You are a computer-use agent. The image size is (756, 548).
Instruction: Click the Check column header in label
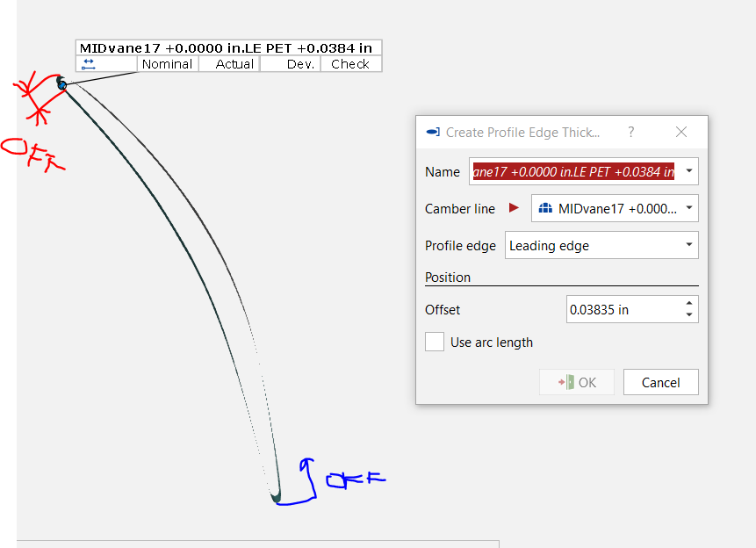coord(350,64)
